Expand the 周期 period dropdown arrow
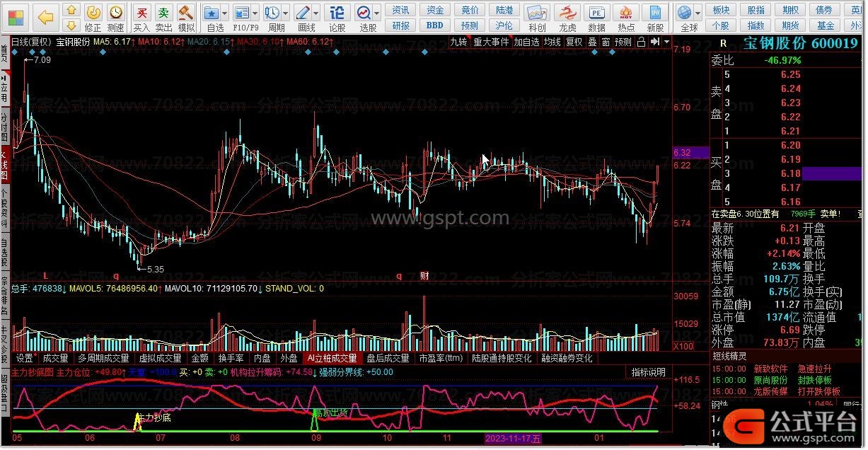 coord(287,13)
